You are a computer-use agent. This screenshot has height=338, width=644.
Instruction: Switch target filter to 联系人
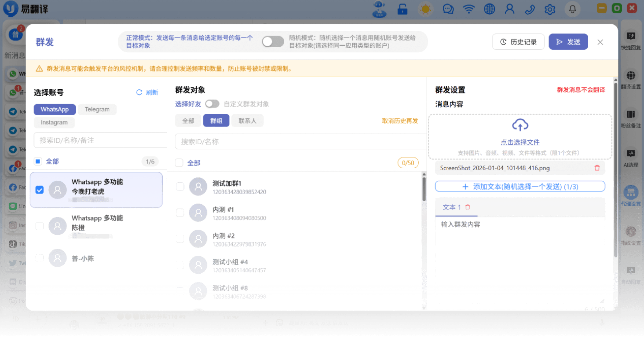click(247, 121)
